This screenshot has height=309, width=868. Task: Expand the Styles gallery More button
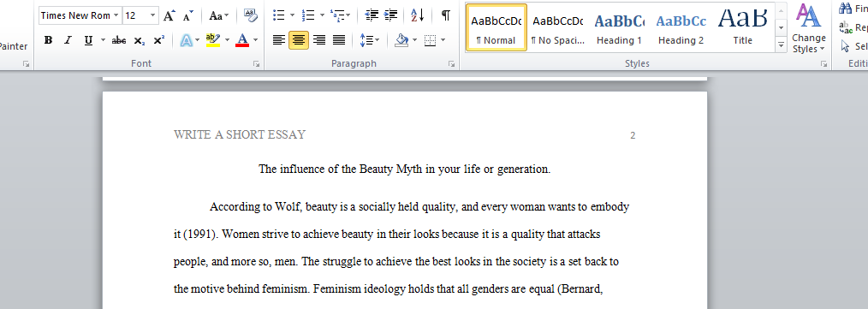(781, 45)
